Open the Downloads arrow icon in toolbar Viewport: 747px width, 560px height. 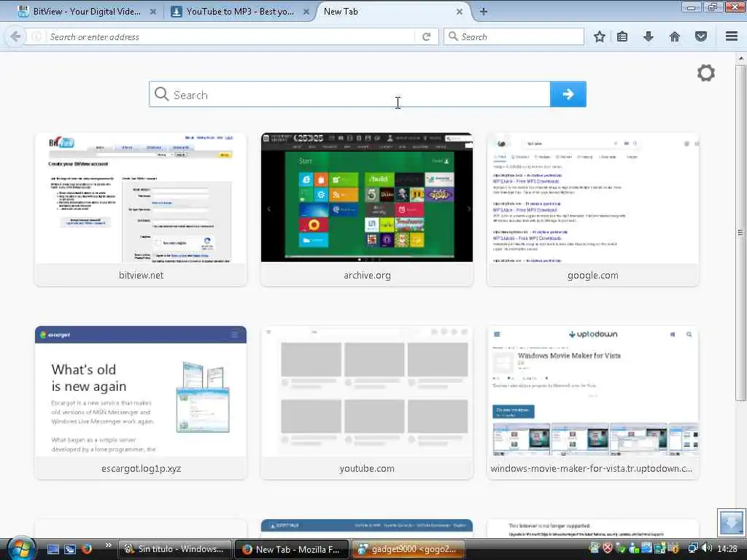tap(649, 36)
